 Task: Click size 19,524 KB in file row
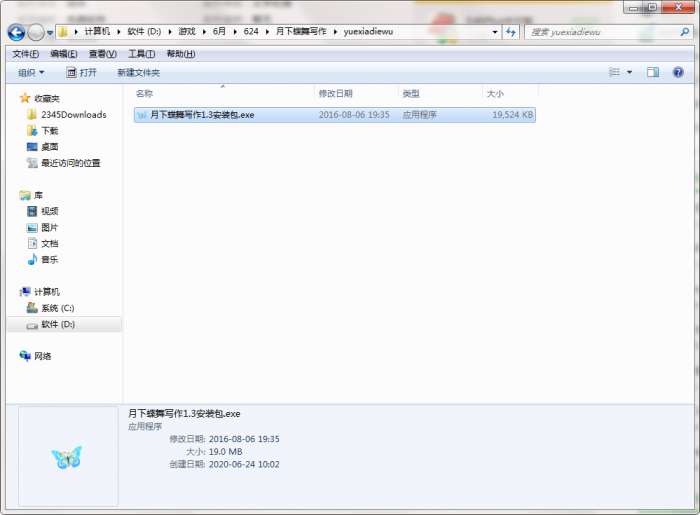(x=512, y=115)
